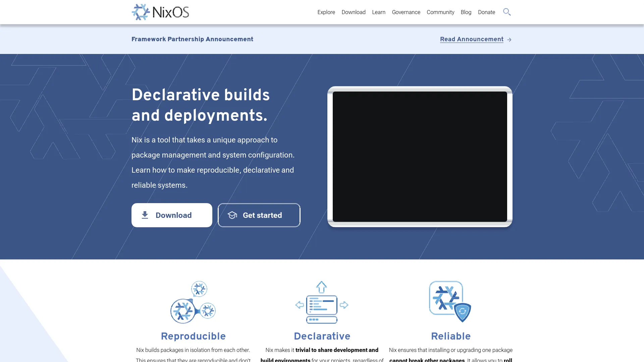
Task: Open the Explore menu
Action: (326, 12)
